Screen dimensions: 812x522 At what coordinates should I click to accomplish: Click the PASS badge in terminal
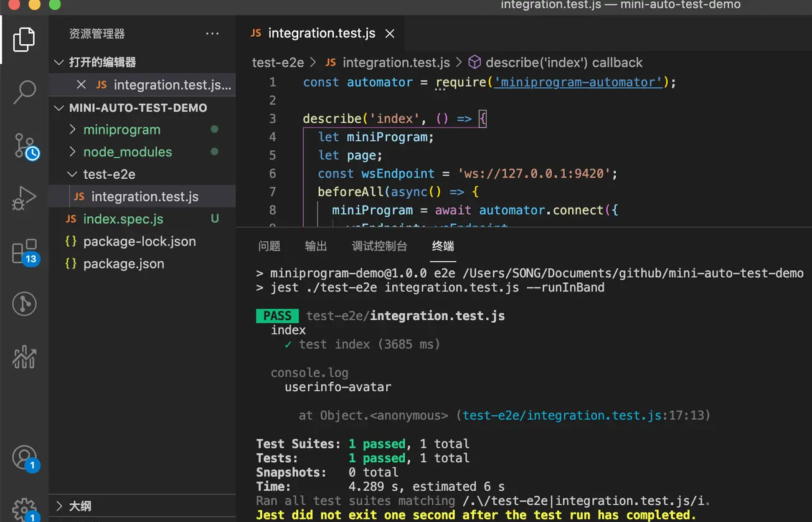pos(277,316)
